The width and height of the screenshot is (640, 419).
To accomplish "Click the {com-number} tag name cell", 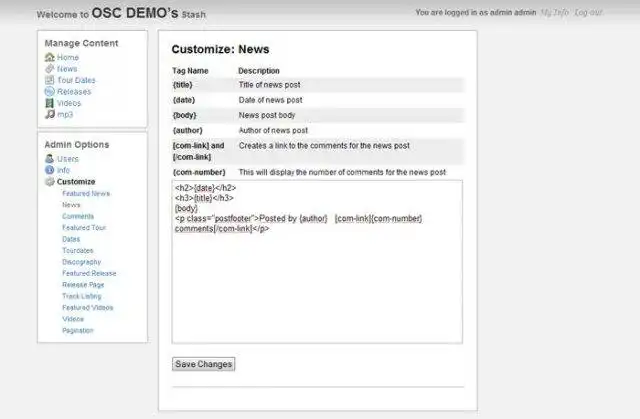I will [199, 172].
